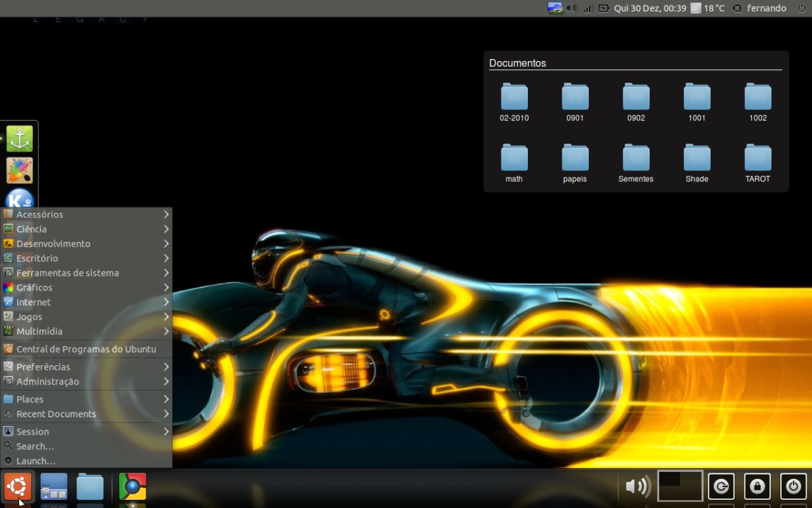The height and width of the screenshot is (508, 812).
Task: Open the Desenvolvimento menu category
Action: (x=86, y=243)
